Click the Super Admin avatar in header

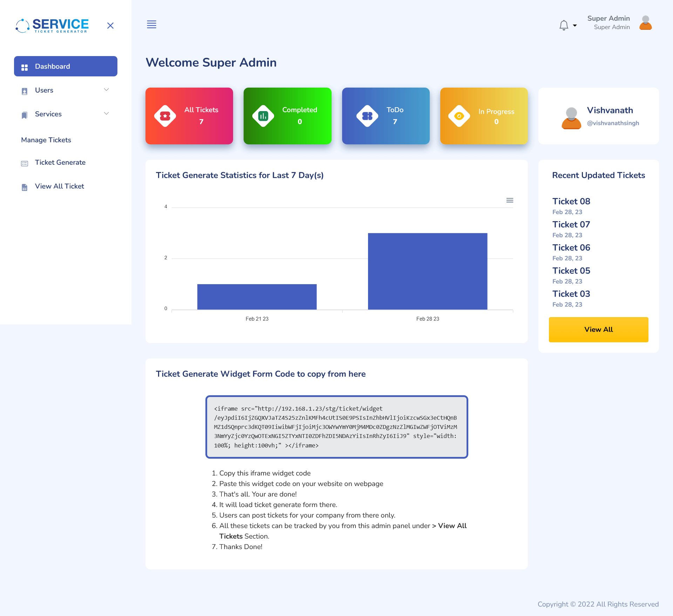[x=646, y=23]
